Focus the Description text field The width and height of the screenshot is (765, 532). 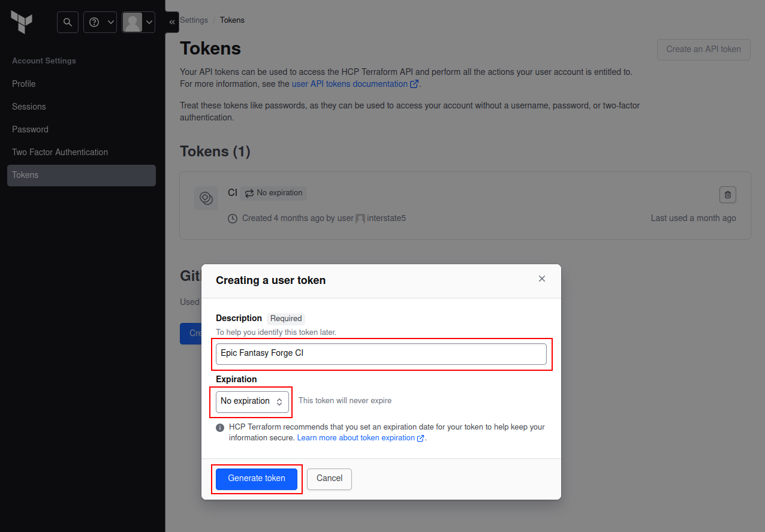point(381,353)
